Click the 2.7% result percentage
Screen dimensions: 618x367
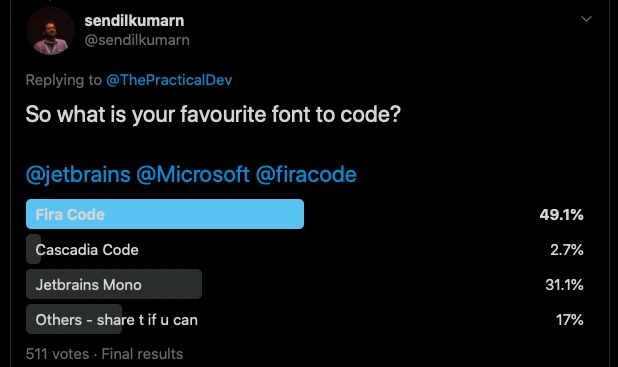click(567, 250)
